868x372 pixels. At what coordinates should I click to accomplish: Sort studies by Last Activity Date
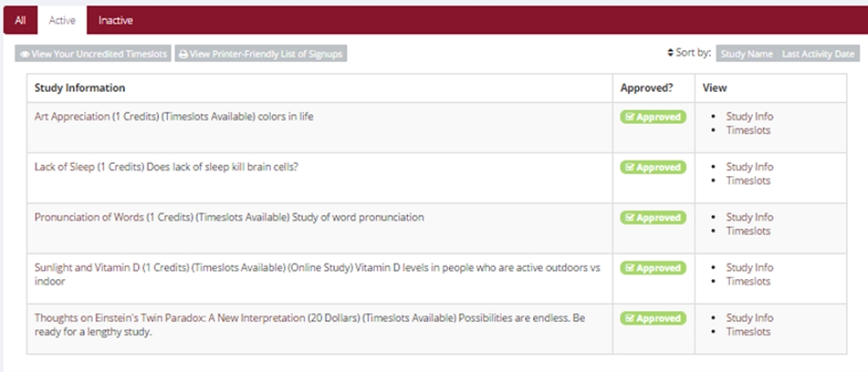point(819,54)
